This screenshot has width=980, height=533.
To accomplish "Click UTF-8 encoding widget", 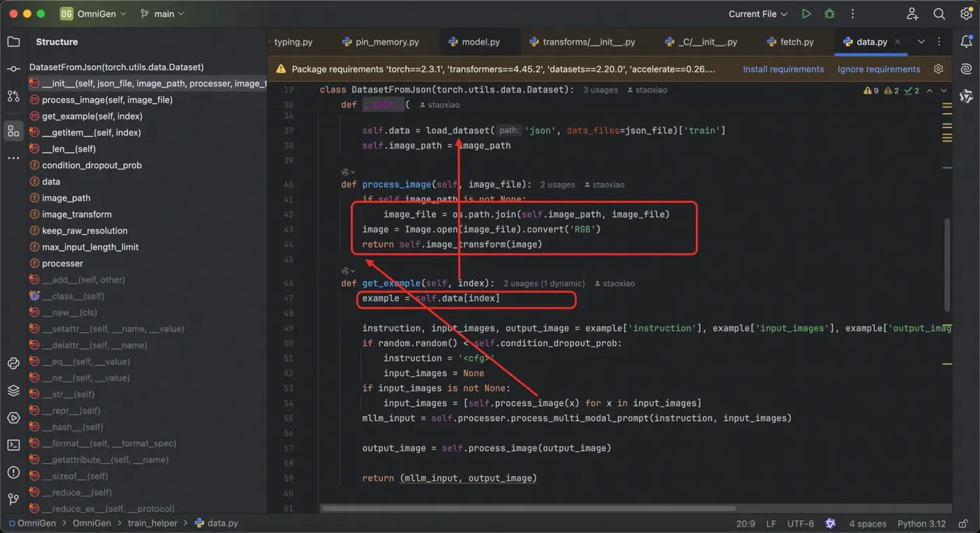I will click(x=801, y=523).
